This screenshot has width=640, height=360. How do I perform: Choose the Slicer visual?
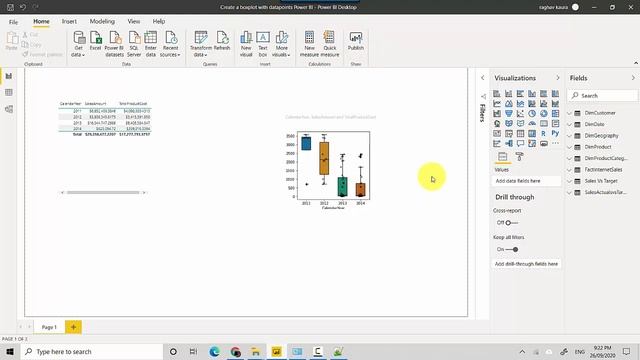pyautogui.click(x=509, y=133)
